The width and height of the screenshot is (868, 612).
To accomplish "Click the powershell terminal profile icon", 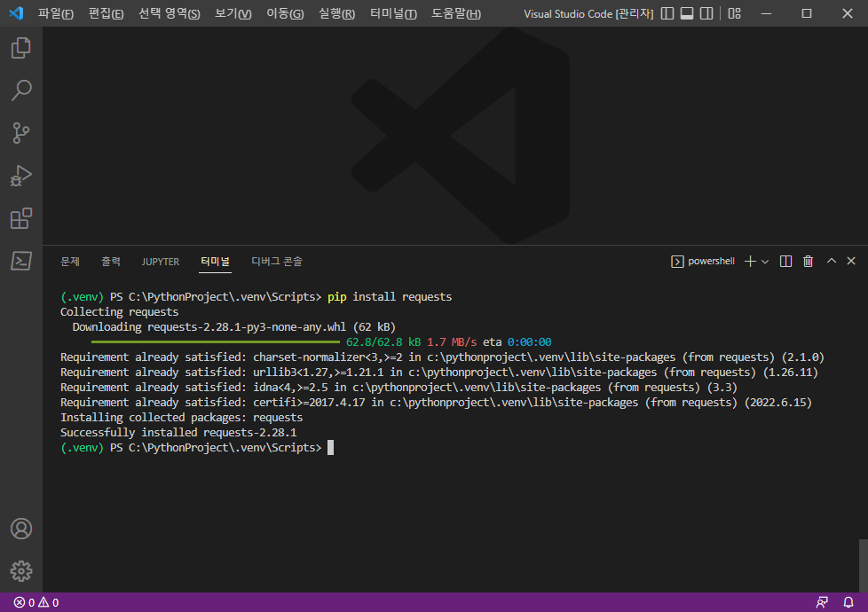I will (677, 262).
